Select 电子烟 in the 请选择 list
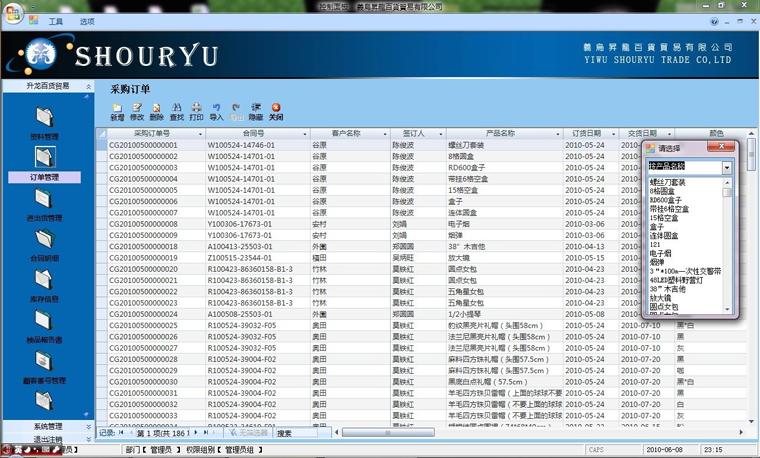Image resolution: width=760 pixels, height=458 pixels. (x=660, y=253)
